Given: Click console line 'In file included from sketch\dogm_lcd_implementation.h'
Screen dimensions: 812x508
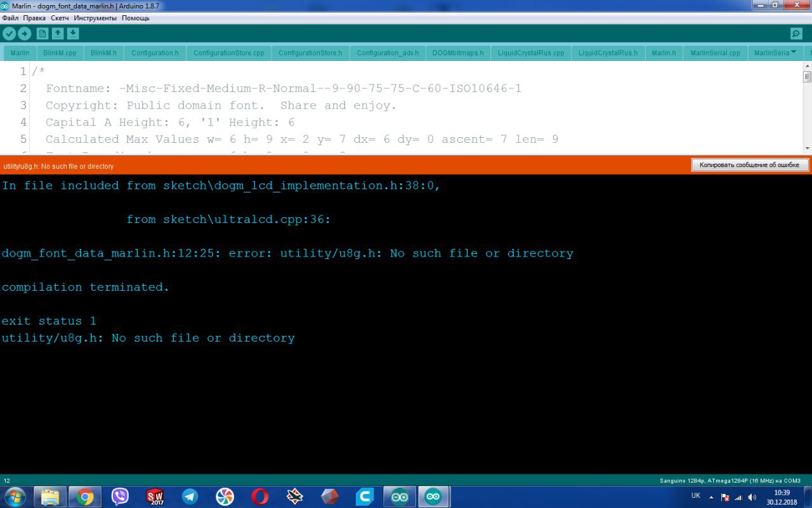Looking at the screenshot, I should pos(221,185).
